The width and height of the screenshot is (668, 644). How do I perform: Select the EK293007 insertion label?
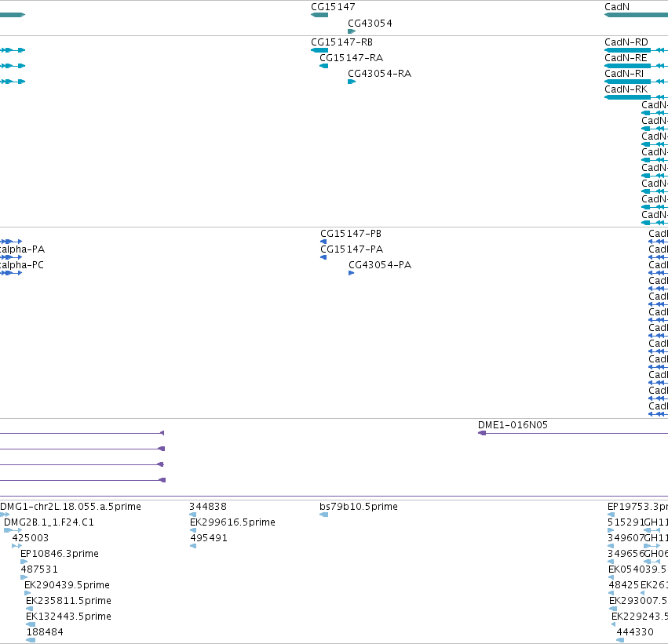click(x=638, y=601)
